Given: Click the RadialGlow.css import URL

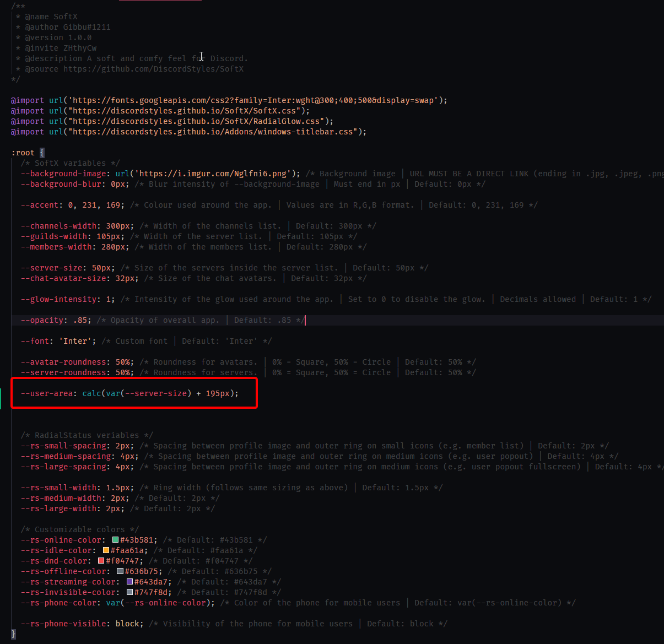Looking at the screenshot, I should [198, 121].
